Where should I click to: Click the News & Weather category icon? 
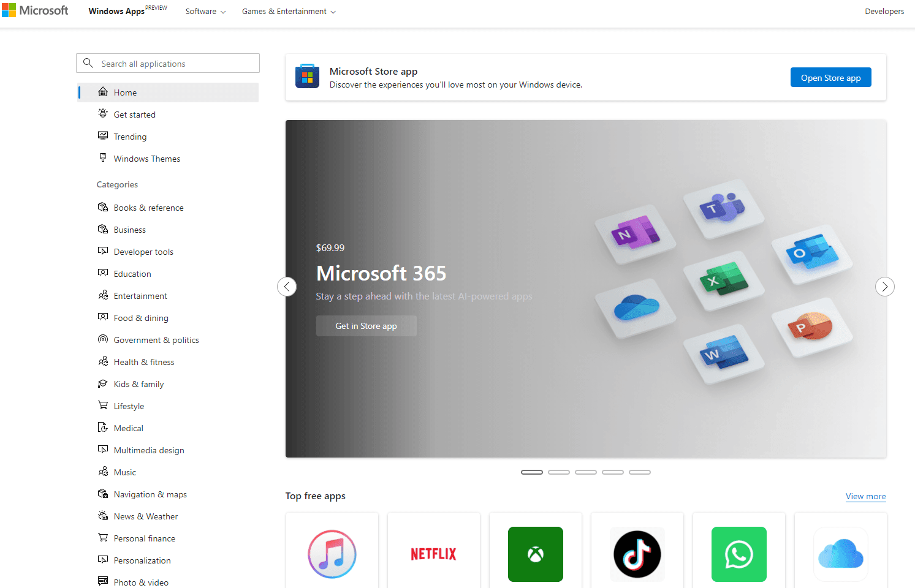[x=103, y=516]
